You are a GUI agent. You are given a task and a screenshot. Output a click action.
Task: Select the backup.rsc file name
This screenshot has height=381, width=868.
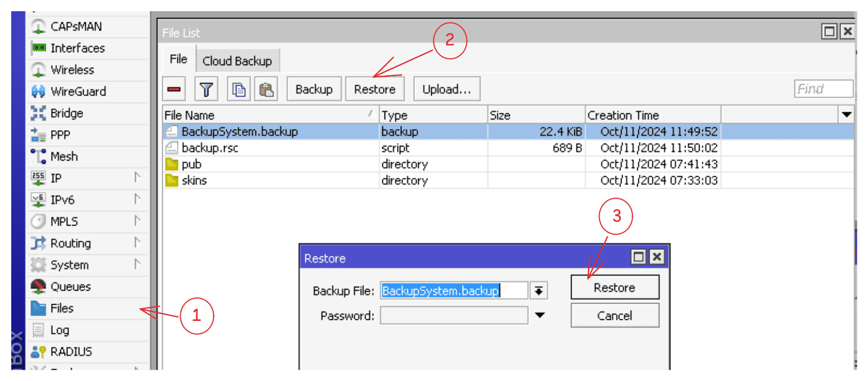point(210,148)
